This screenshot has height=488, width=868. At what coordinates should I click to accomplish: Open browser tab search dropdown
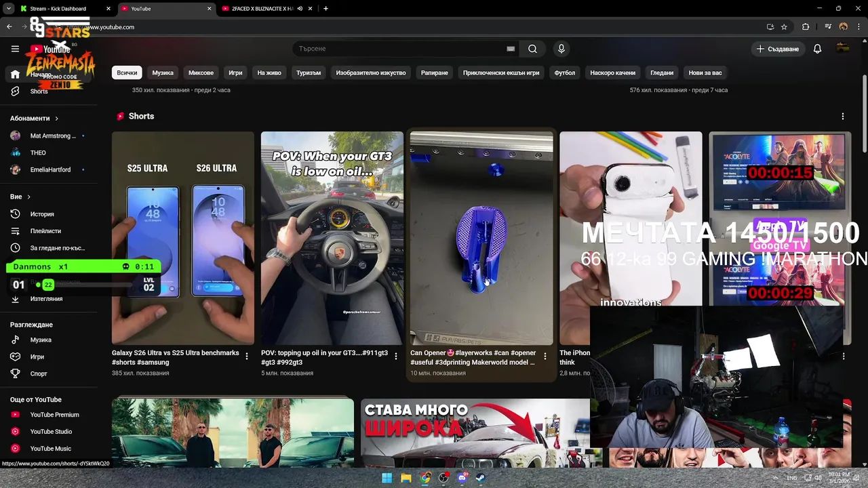[x=9, y=9]
